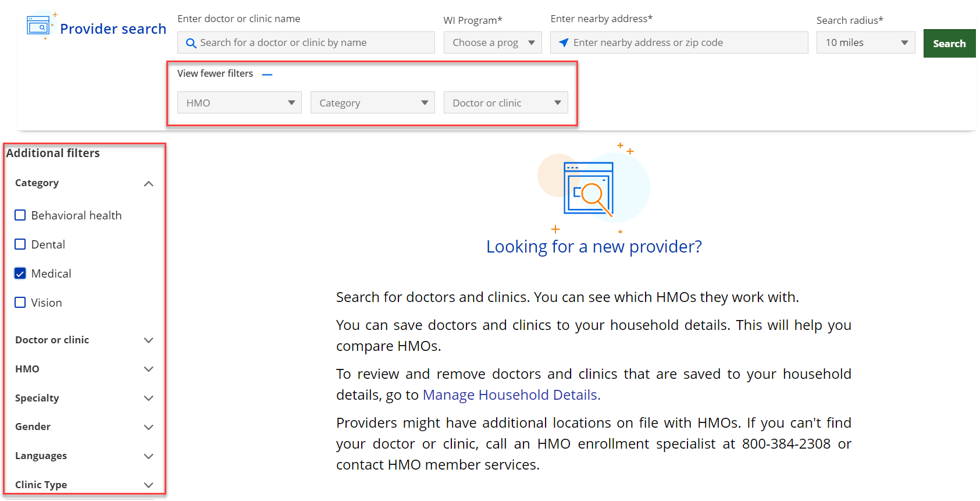Click the Languages chevron icon
Image resolution: width=980 pixels, height=501 pixels.
(148, 456)
